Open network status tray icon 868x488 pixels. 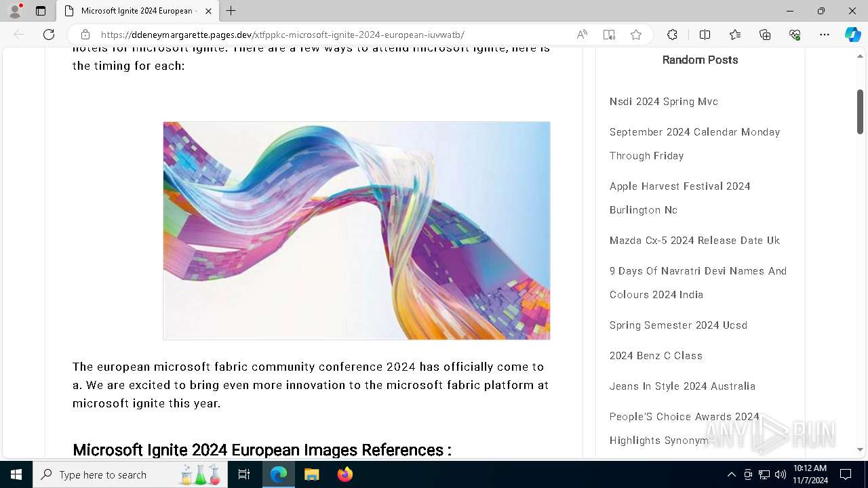pos(764,474)
